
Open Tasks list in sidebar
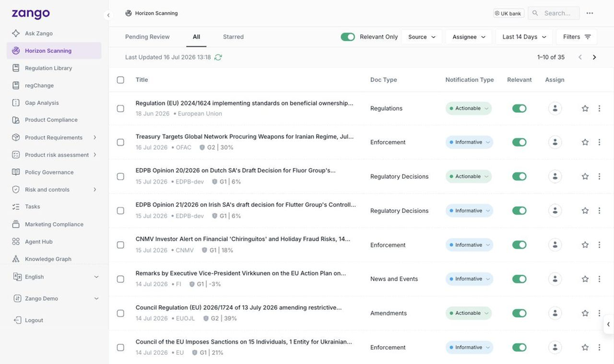coord(32,207)
